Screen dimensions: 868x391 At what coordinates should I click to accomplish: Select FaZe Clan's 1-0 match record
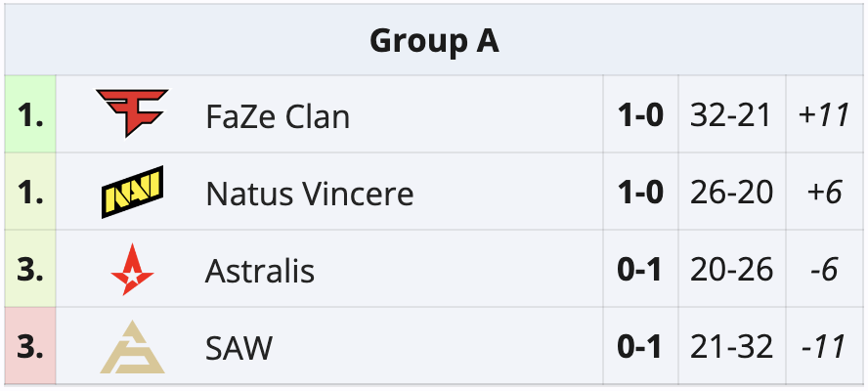tap(640, 116)
